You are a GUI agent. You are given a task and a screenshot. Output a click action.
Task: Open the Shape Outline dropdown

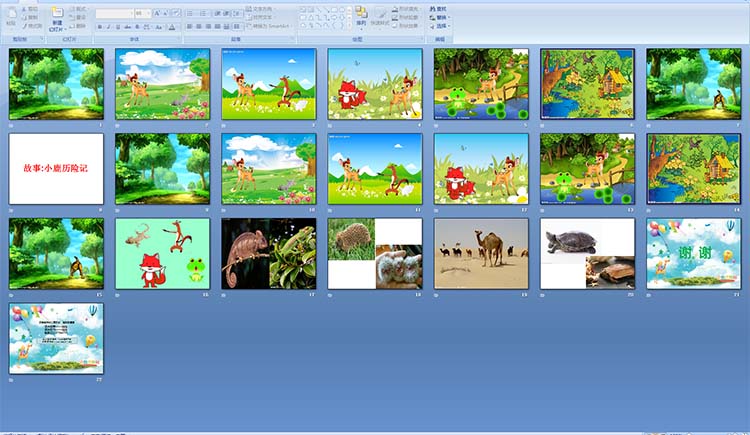407,17
